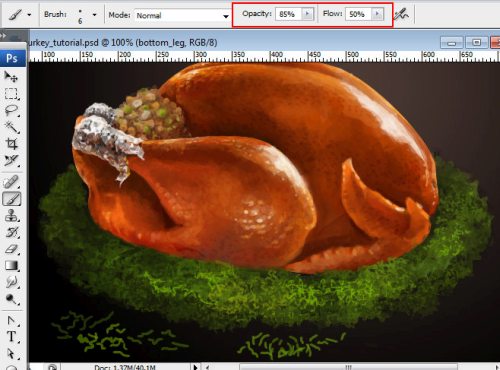Click the Opacity 85% input field
The width and height of the screenshot is (500, 370).
coord(289,14)
